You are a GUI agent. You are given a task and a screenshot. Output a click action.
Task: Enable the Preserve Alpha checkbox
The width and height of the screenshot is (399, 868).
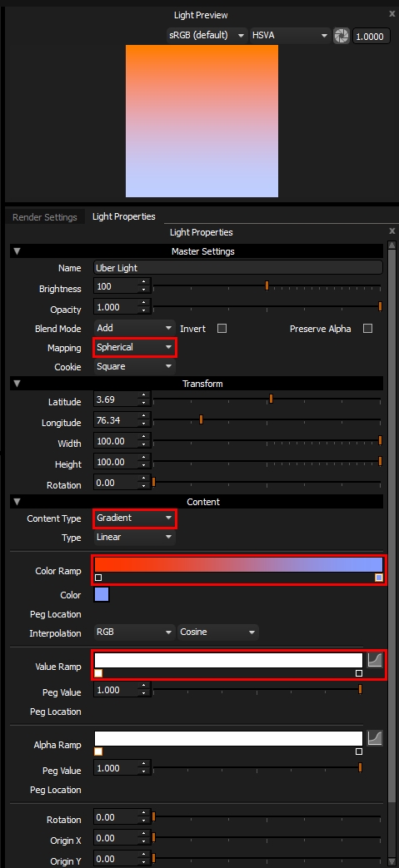(x=367, y=328)
